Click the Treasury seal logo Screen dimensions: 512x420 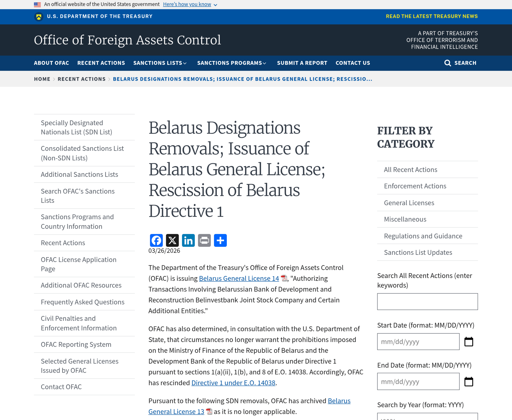[x=38, y=16]
